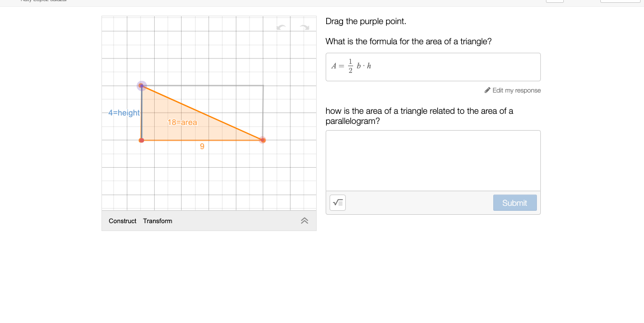Screen dimensions: 644x323
Task: Click the base length 9 label
Action: tap(202, 146)
